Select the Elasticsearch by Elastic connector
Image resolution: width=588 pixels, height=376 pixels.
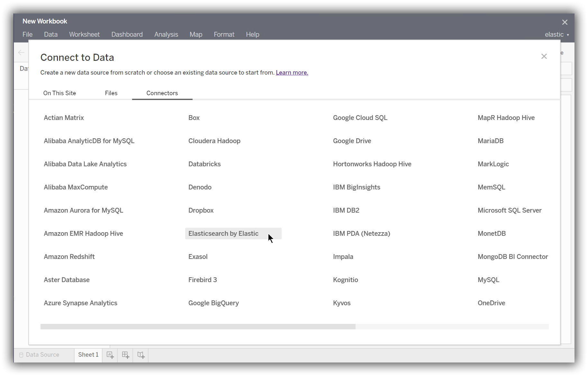(x=223, y=233)
